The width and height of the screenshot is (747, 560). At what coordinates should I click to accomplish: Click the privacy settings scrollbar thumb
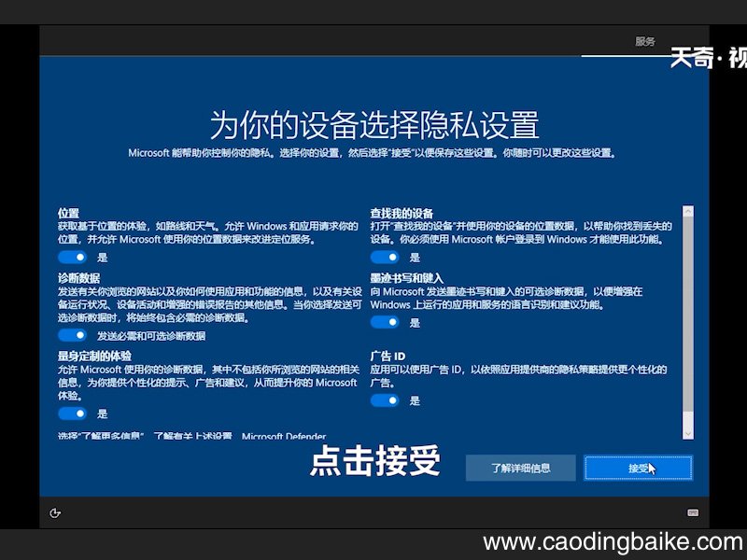tap(688, 315)
